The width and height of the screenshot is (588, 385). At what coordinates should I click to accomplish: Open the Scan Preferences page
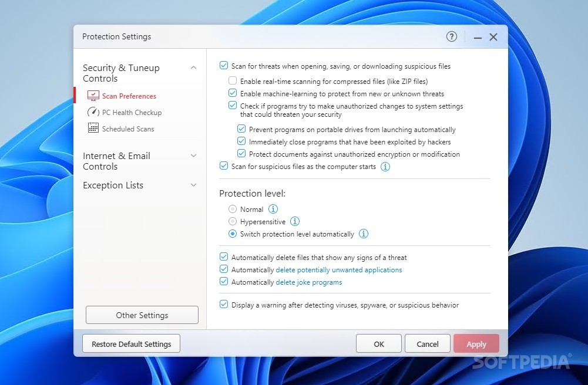click(129, 96)
